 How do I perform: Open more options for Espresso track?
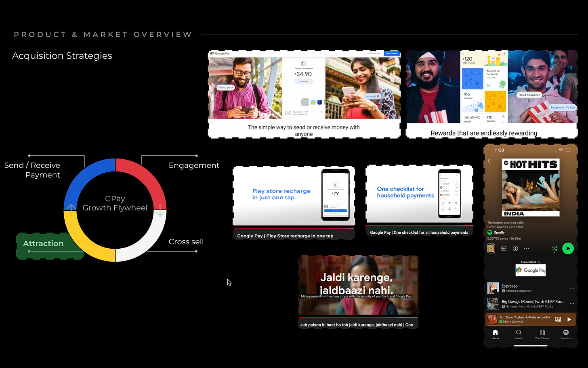(x=572, y=288)
